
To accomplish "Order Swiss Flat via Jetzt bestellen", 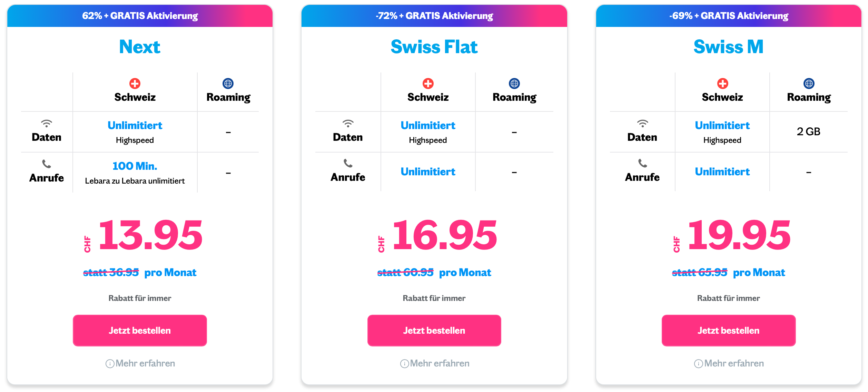I will (x=434, y=330).
